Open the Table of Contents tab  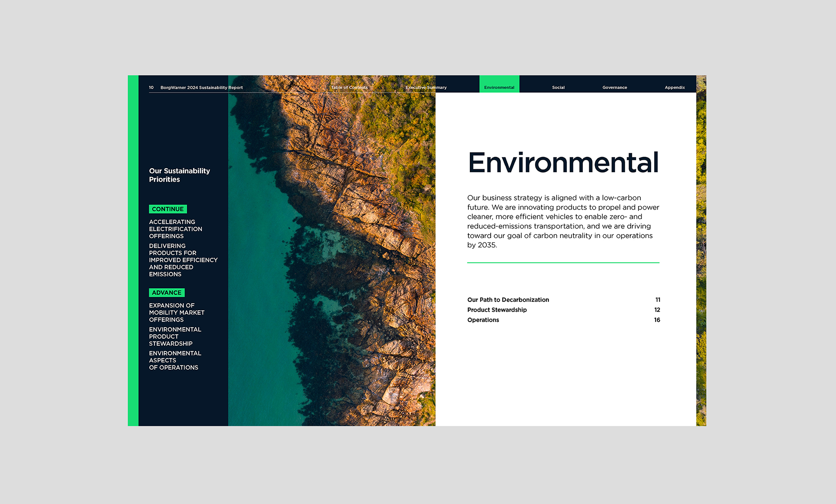[349, 87]
